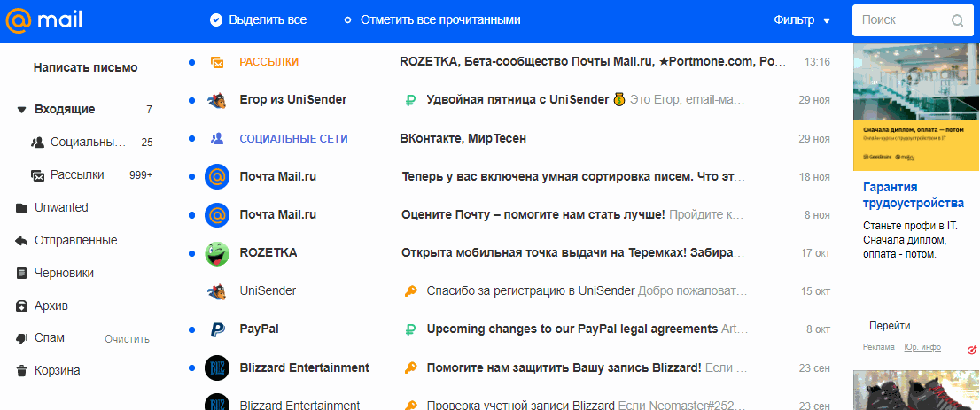The height and width of the screenshot is (410, 980).
Task: Toggle unread dot on Оцените Почту email
Action: click(x=191, y=215)
